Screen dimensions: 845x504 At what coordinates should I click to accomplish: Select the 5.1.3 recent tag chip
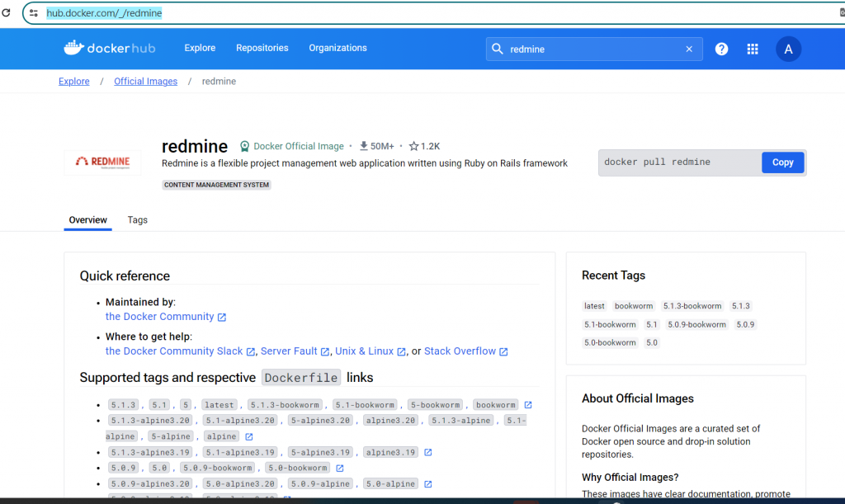740,306
